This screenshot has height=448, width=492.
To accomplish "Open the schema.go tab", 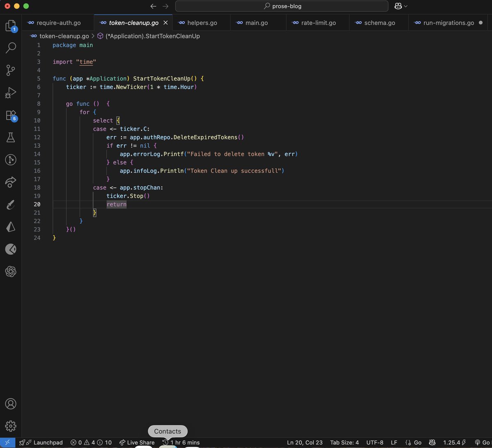I will pyautogui.click(x=379, y=23).
